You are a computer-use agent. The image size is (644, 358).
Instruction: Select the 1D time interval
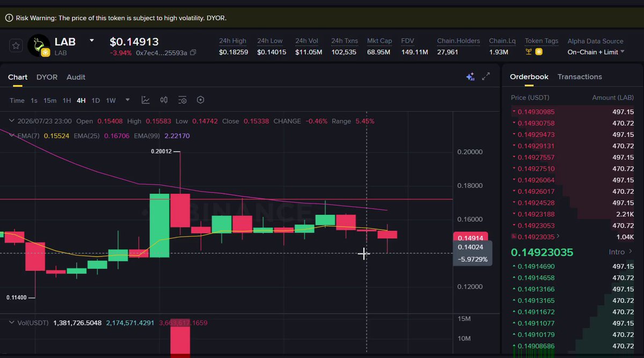coord(96,100)
